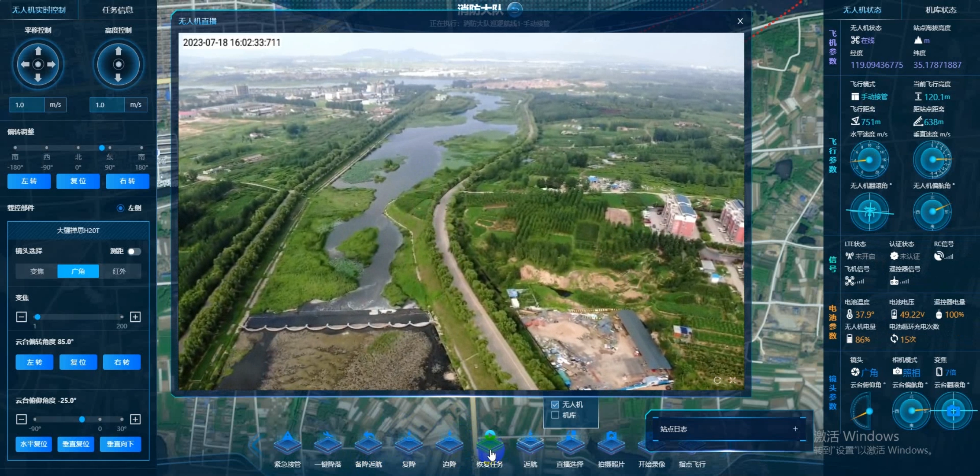Screen dimensions: 980x476
Task: Click the 返航 return home icon
Action: tap(530, 443)
